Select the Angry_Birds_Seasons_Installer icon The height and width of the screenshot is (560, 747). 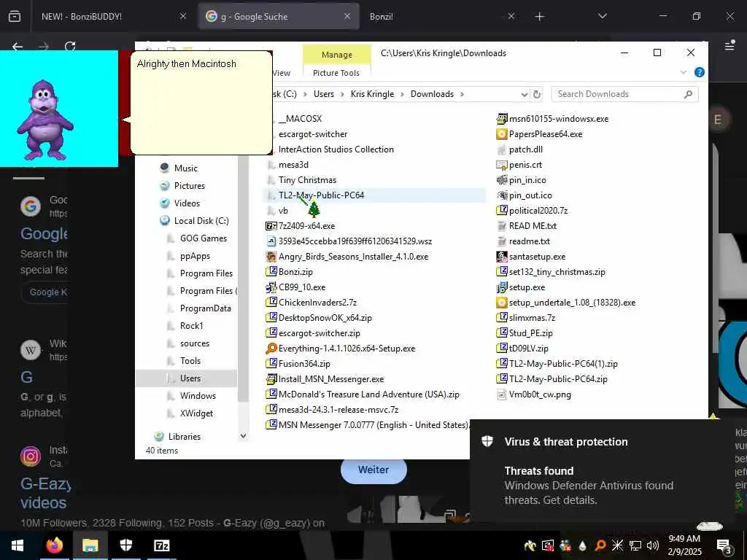271,257
